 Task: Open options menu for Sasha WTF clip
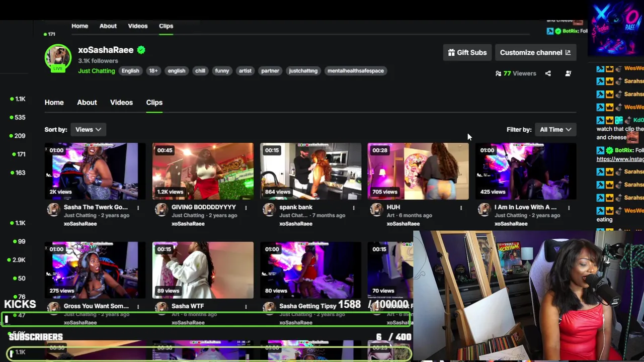coord(246,307)
